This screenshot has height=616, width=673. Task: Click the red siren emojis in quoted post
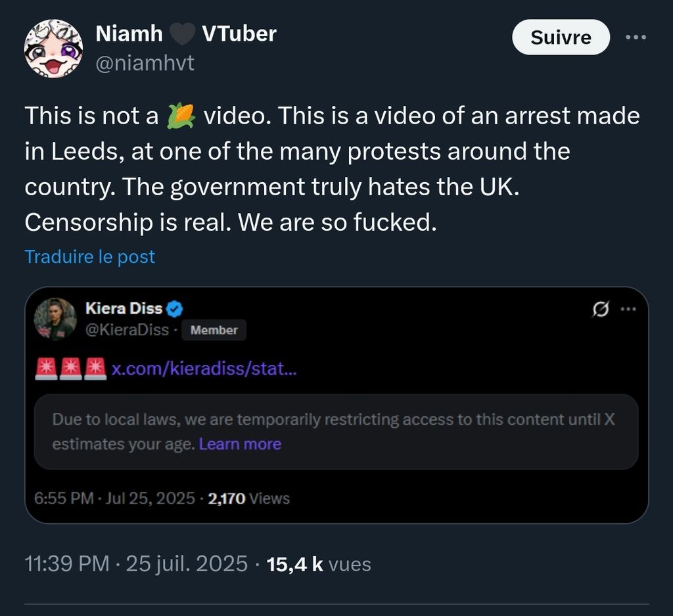coord(70,368)
